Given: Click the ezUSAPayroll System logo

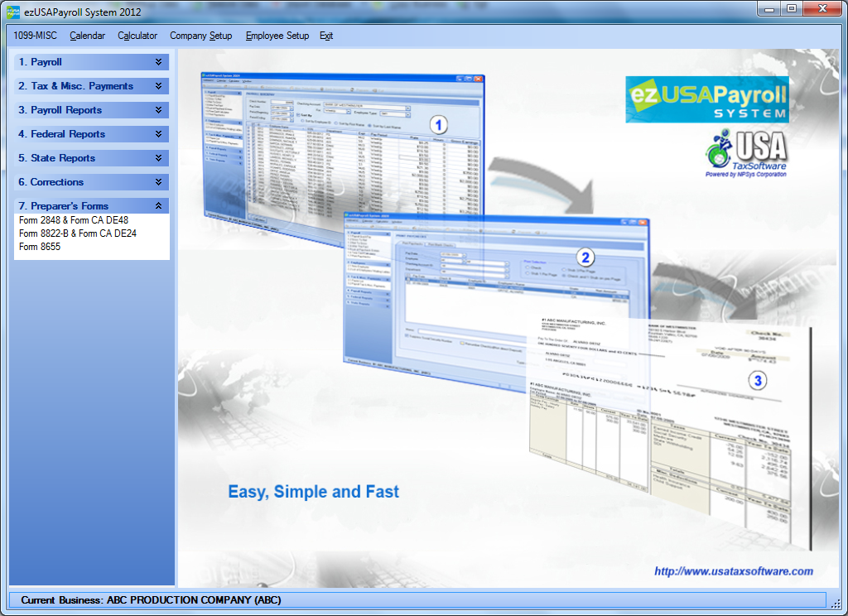Looking at the screenshot, I should [706, 99].
